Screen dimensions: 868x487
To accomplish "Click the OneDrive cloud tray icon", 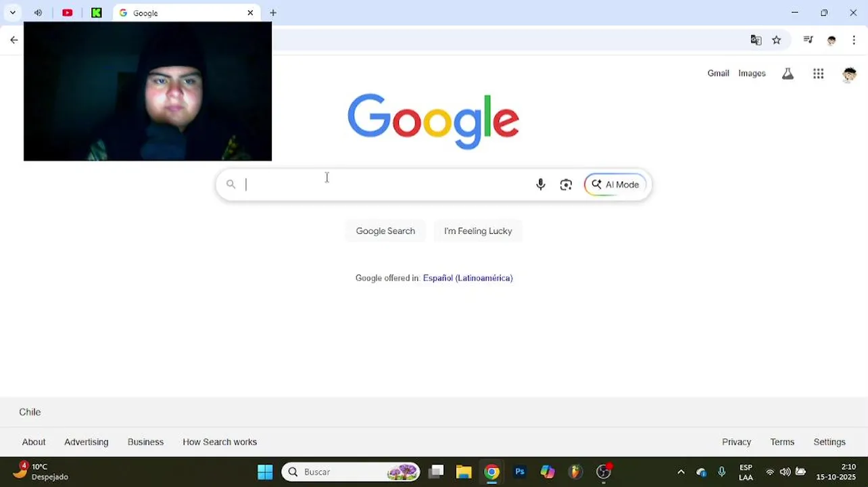I will [701, 472].
